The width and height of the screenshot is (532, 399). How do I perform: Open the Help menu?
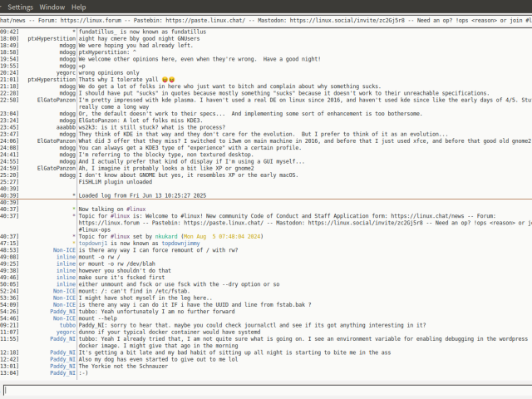79,6
